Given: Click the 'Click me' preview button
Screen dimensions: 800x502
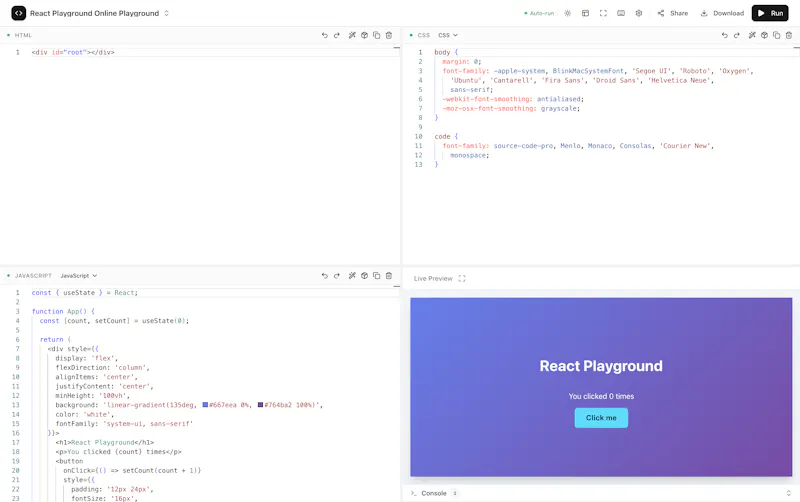Looking at the screenshot, I should (601, 418).
